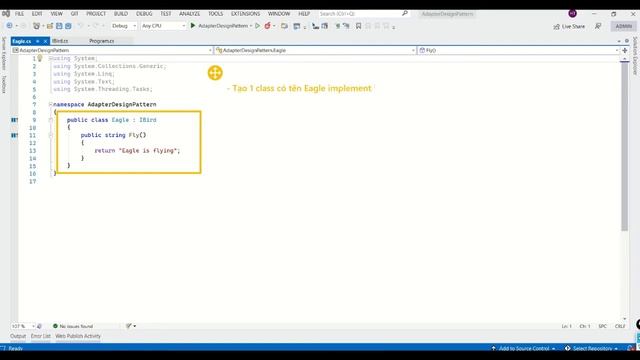Viewport: 640px width, 360px height.
Task: Click the code cleanup broom icon
Action: [129, 326]
